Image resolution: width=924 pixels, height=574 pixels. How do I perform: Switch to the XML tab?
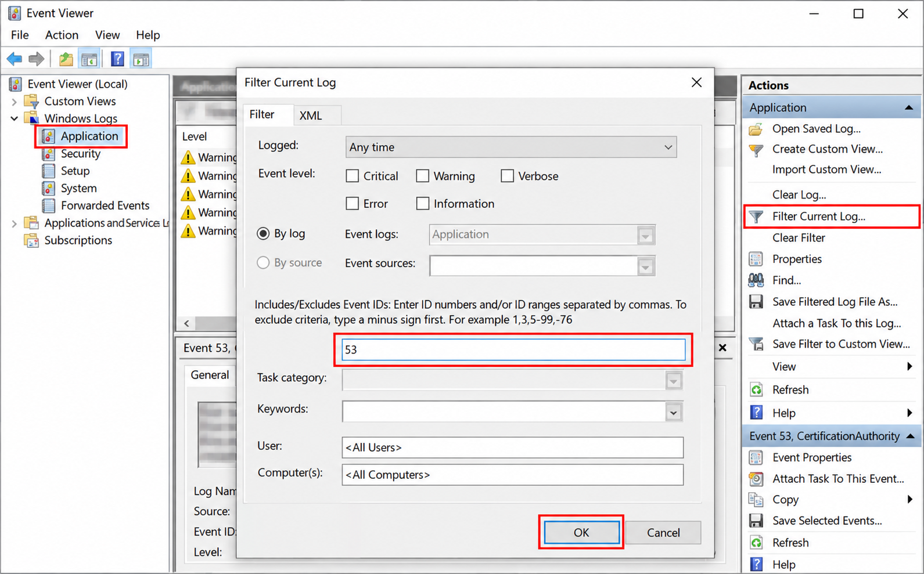(x=311, y=115)
